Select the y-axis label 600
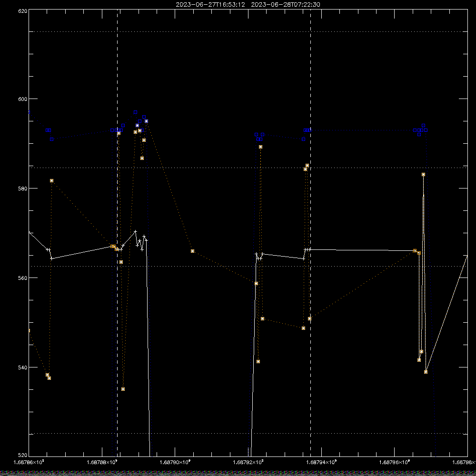 point(23,99)
